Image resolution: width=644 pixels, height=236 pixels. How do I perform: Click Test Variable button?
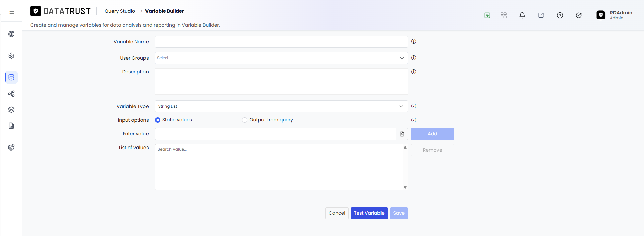coord(369,213)
